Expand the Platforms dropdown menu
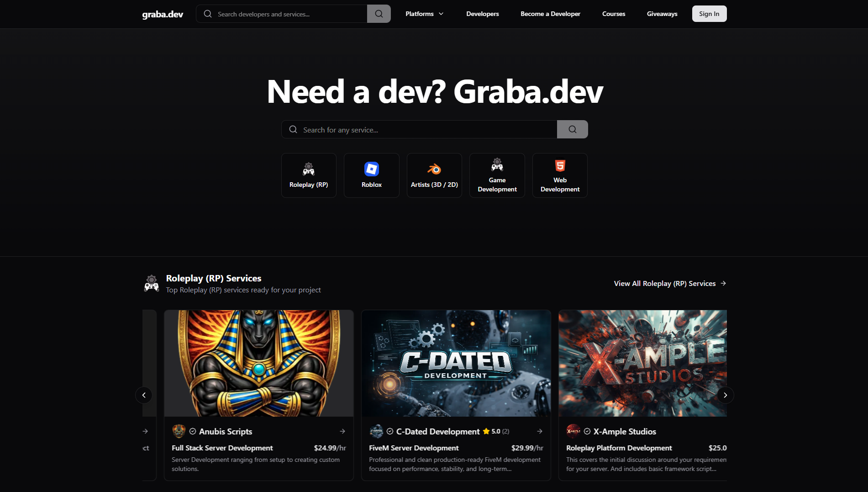The image size is (868, 492). click(x=424, y=14)
